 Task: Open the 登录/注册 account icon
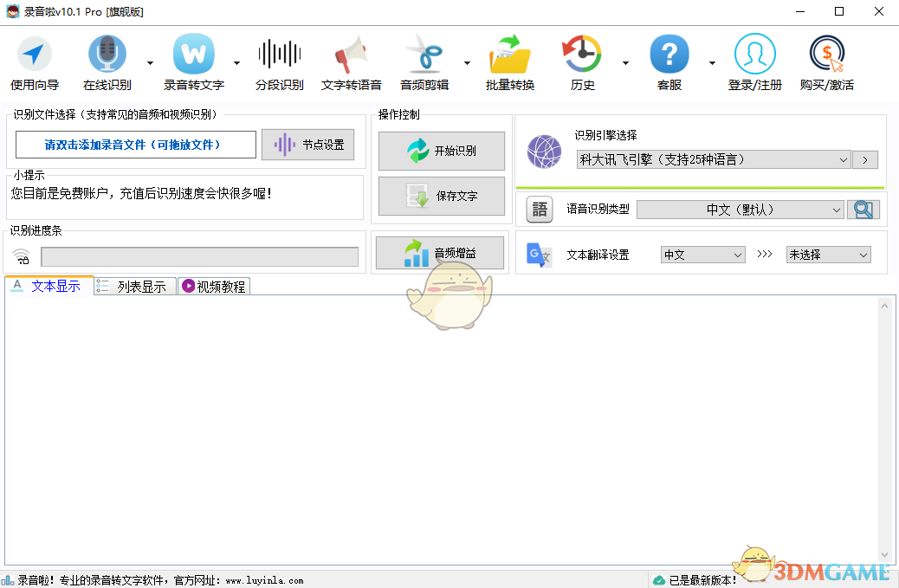click(754, 63)
